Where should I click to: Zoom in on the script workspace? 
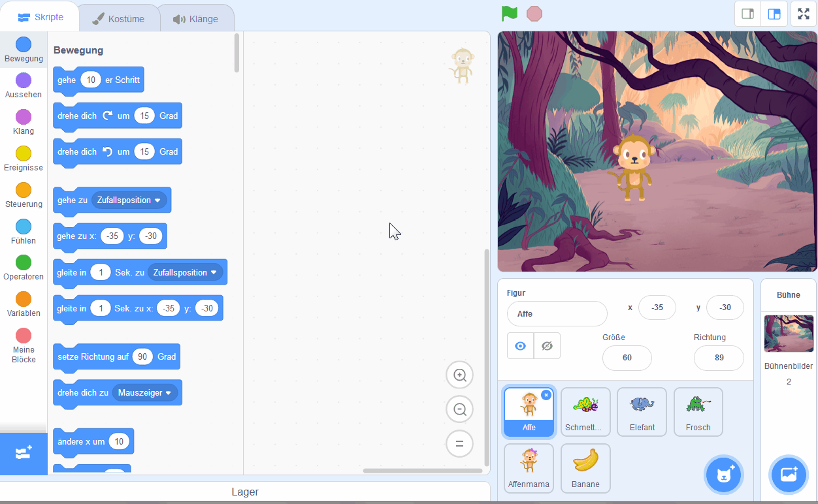click(459, 375)
